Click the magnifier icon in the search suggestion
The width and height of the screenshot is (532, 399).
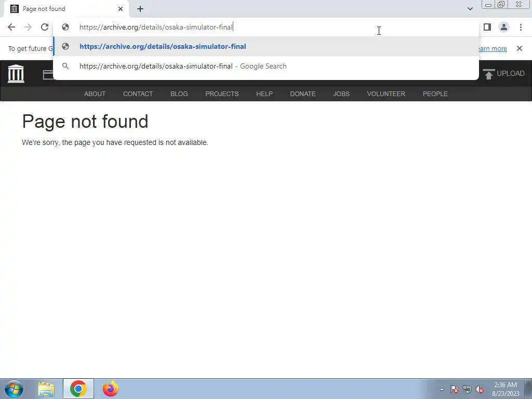[65, 66]
